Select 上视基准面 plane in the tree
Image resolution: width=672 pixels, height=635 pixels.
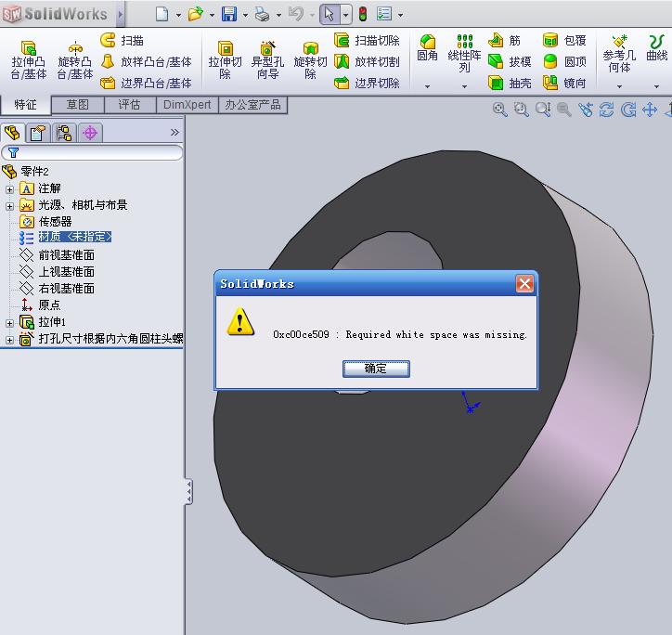point(66,272)
